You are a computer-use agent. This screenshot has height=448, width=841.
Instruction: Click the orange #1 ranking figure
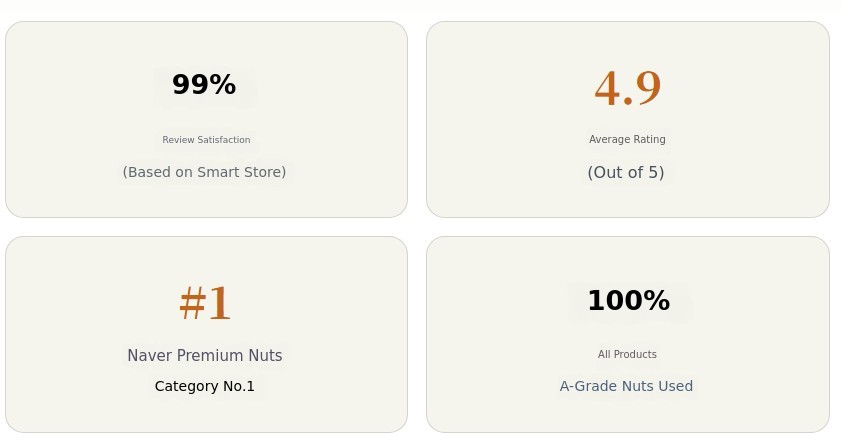205,303
